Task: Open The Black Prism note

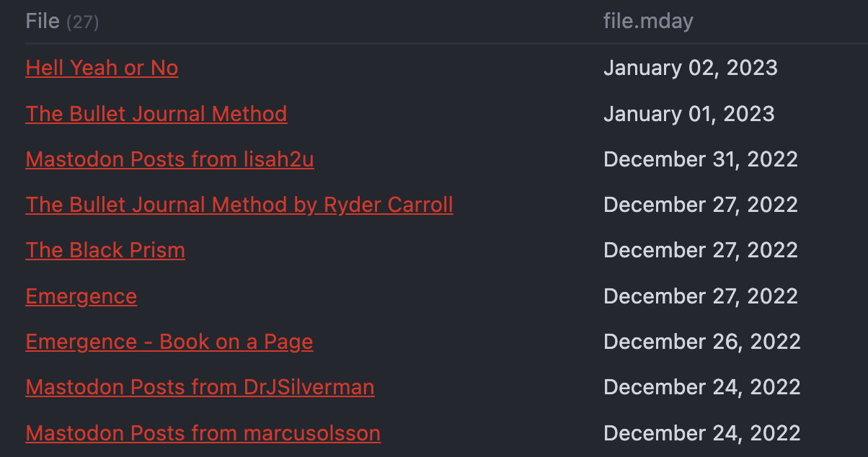Action: tap(105, 250)
